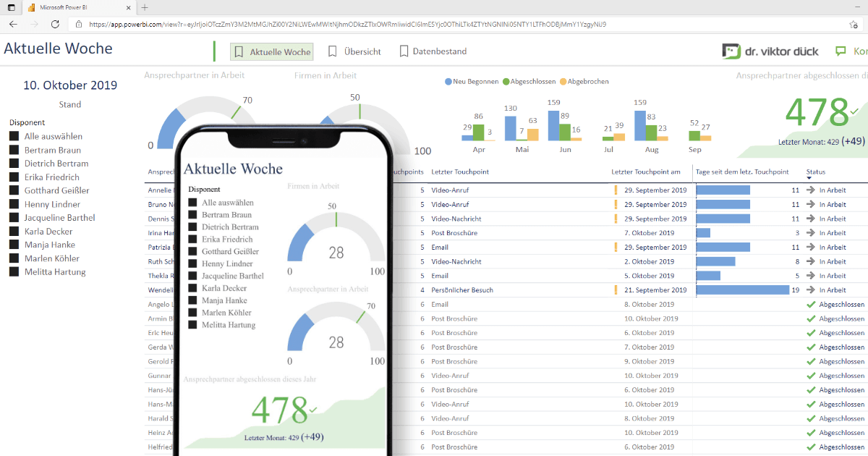
Task: Click the browser address bar URL
Action: pyautogui.click(x=347, y=24)
